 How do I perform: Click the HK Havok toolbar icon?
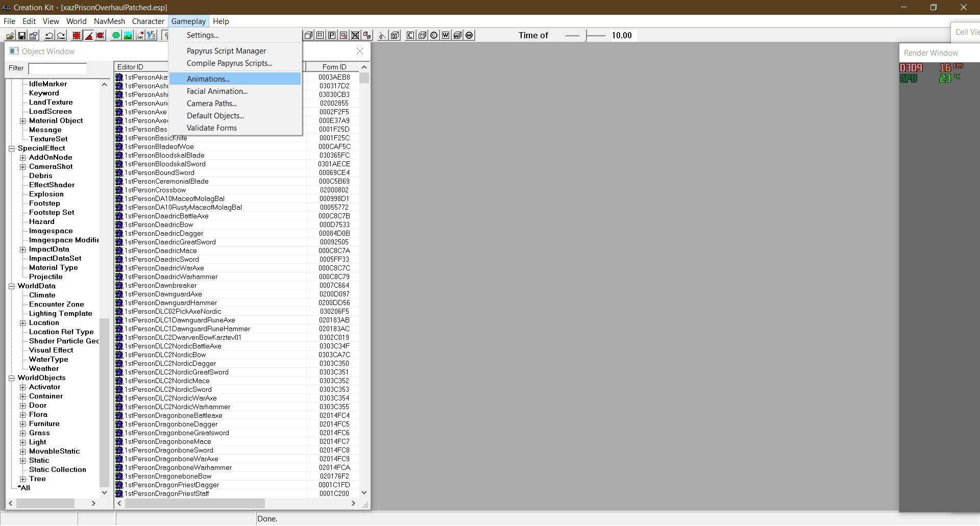[139, 35]
